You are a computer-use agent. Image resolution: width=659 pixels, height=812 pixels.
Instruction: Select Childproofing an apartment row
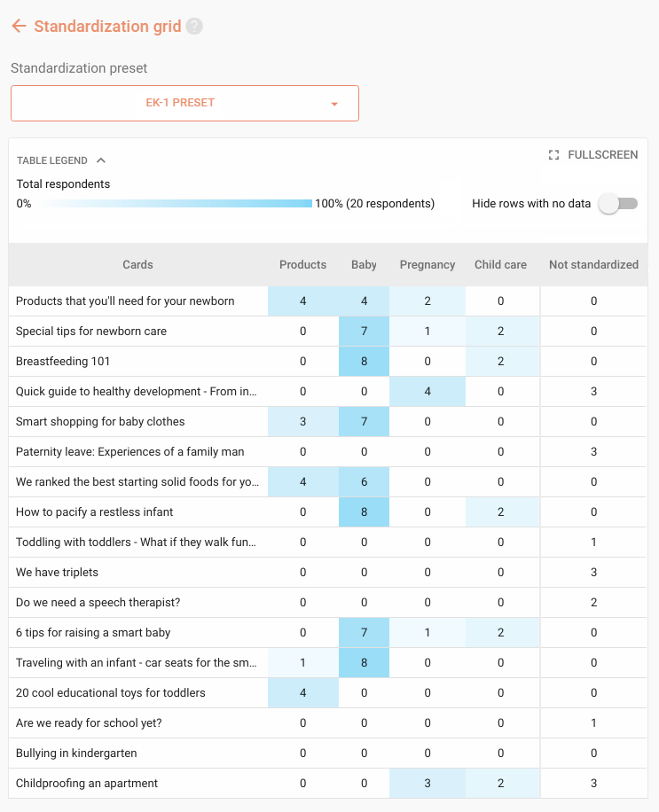pos(327,783)
